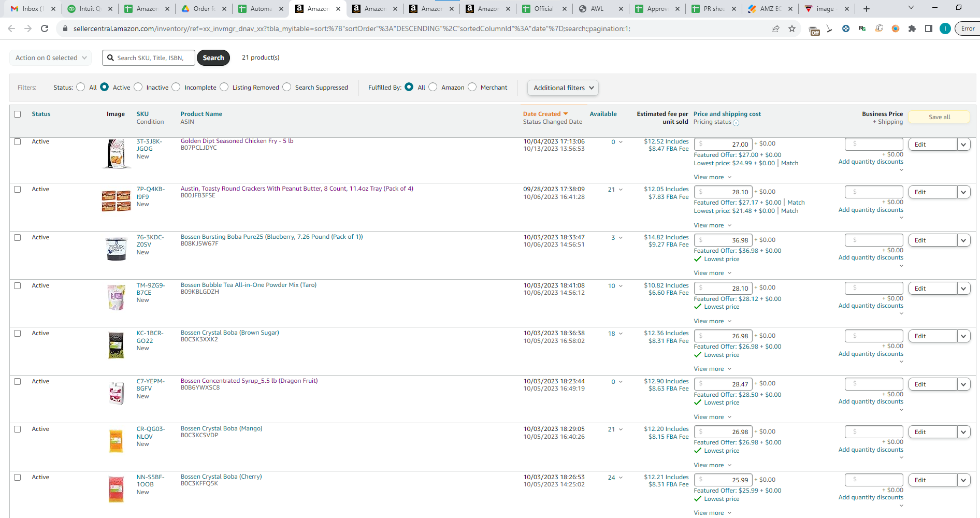Open Edit dropdown arrow for Golden Dipt row

(x=963, y=145)
